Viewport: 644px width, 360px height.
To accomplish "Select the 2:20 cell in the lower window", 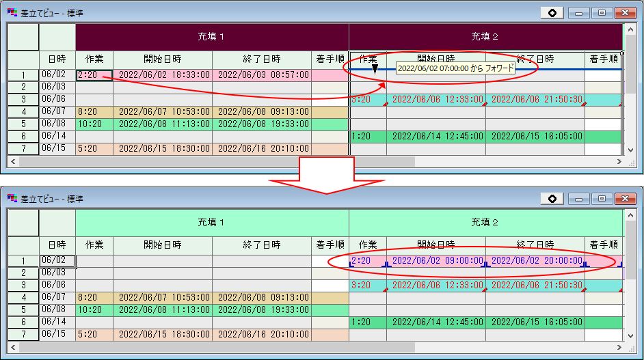I will click(368, 261).
